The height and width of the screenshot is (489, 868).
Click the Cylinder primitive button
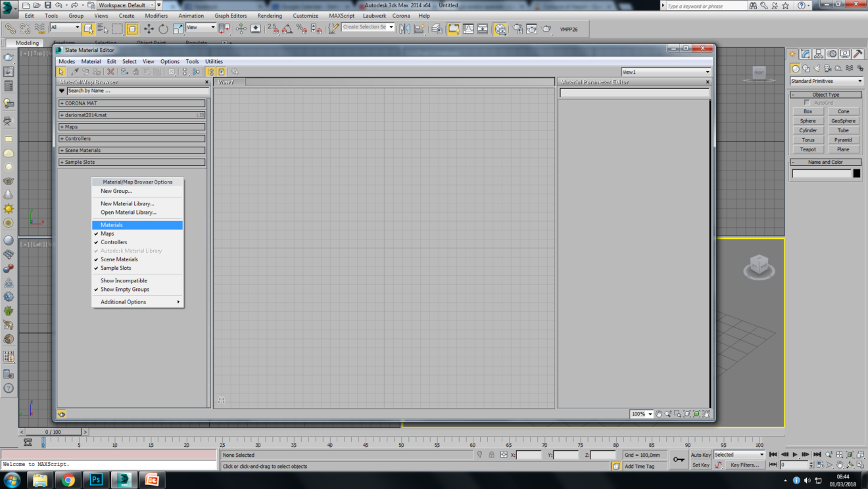click(x=808, y=130)
